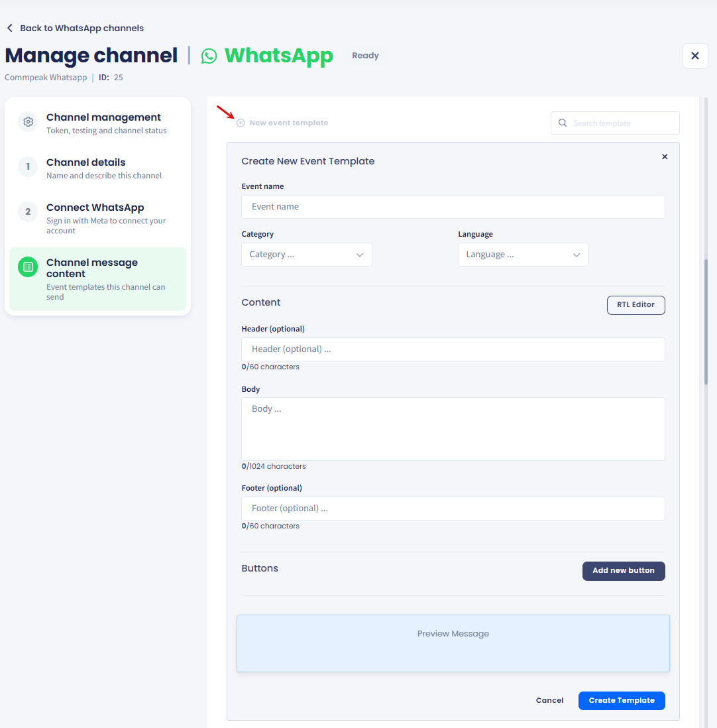
Task: Click Cancel to discard the template
Action: click(549, 700)
